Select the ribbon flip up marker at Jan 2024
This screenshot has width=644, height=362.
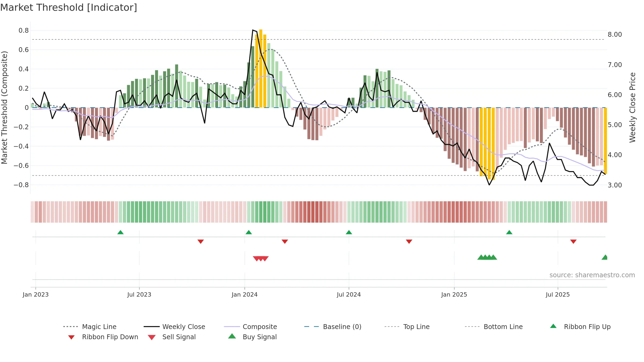tap(249, 232)
